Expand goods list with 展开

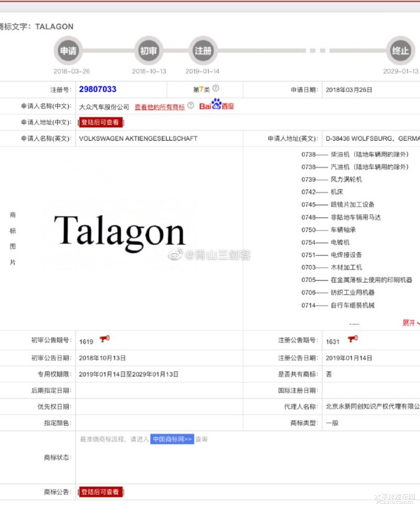[411, 323]
